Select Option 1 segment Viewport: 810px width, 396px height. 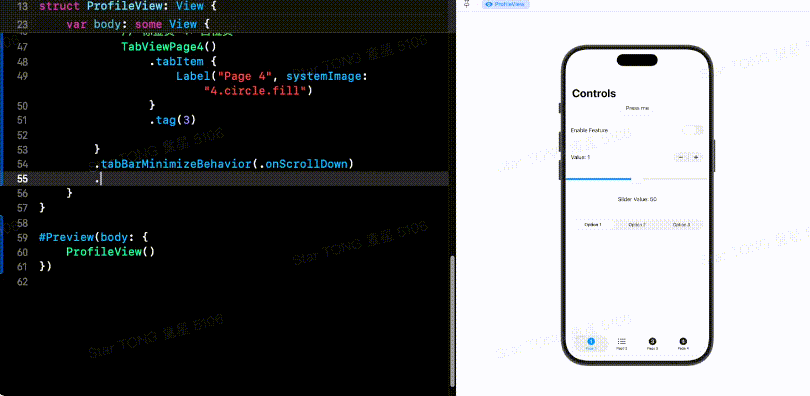pyautogui.click(x=593, y=225)
